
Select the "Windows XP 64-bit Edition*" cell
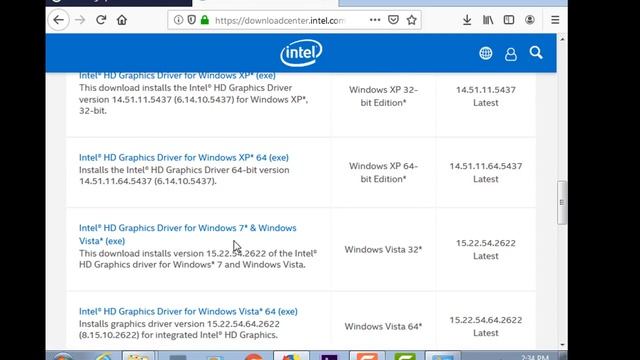(x=383, y=173)
